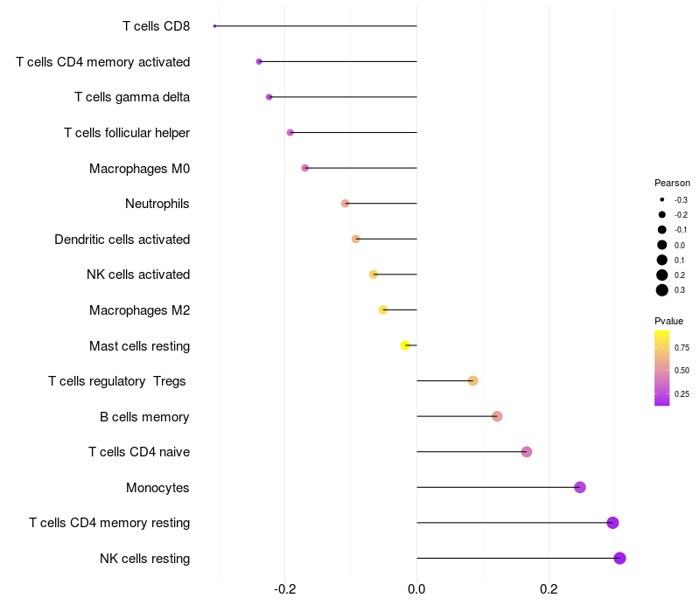Screen dimensions: 700x612
Task: Click the Pearson legend title
Action: pos(672,183)
